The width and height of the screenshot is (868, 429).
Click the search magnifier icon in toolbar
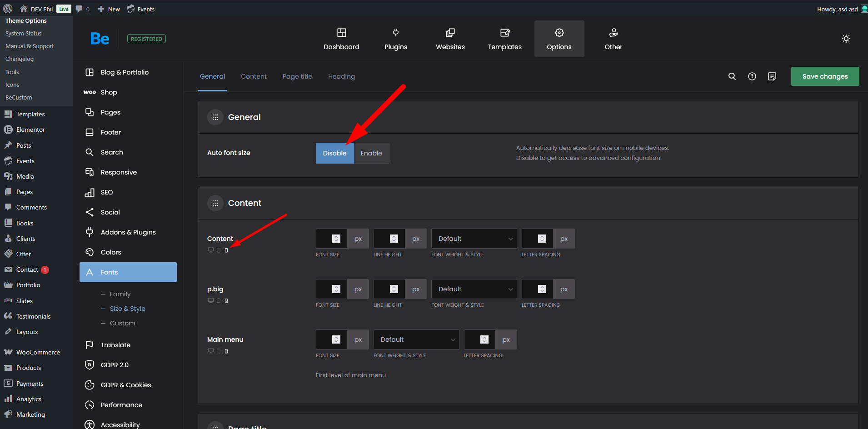click(732, 76)
